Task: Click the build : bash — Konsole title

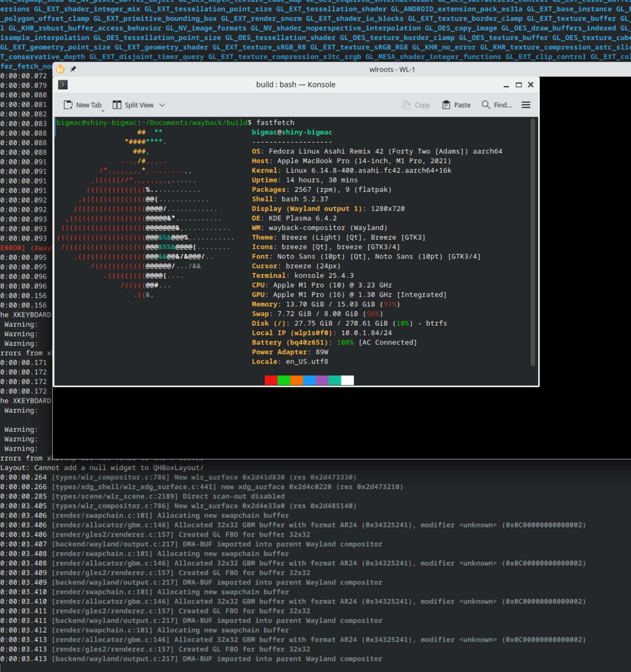Action: (296, 85)
